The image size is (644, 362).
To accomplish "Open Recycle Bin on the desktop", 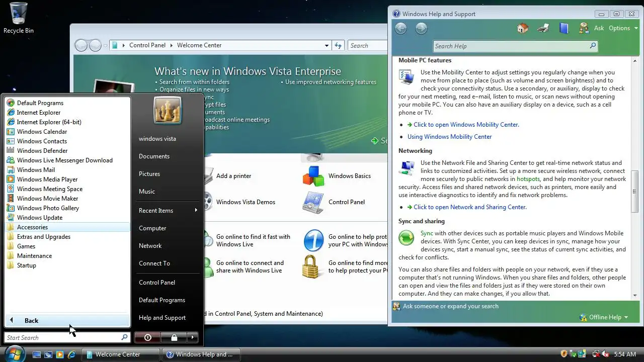I will coord(19,18).
